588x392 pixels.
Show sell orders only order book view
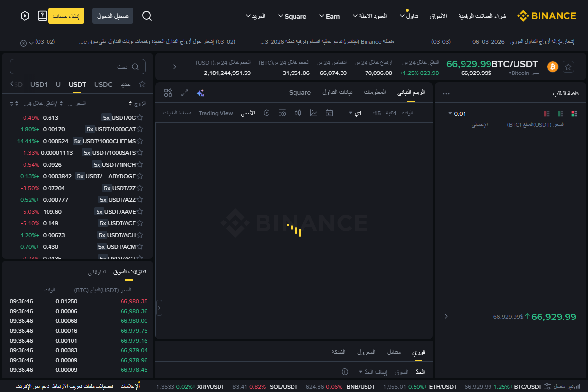(x=547, y=114)
